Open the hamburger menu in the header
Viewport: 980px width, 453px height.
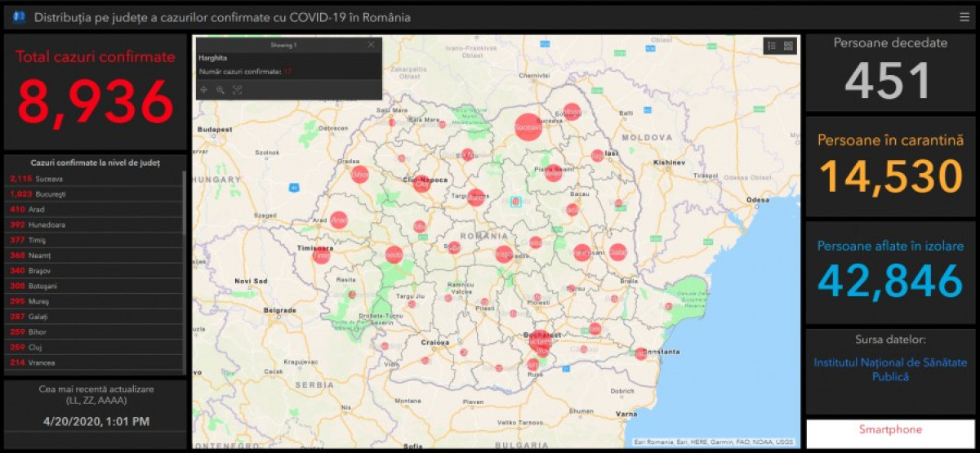[x=964, y=17]
